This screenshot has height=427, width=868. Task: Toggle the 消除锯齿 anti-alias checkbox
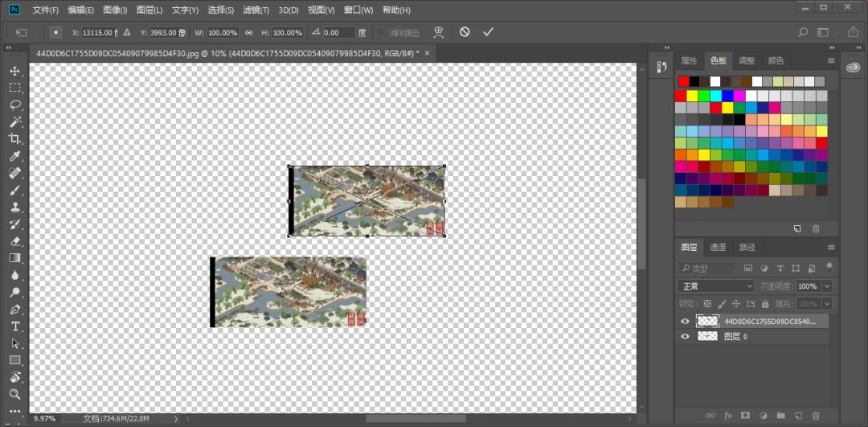[x=381, y=33]
